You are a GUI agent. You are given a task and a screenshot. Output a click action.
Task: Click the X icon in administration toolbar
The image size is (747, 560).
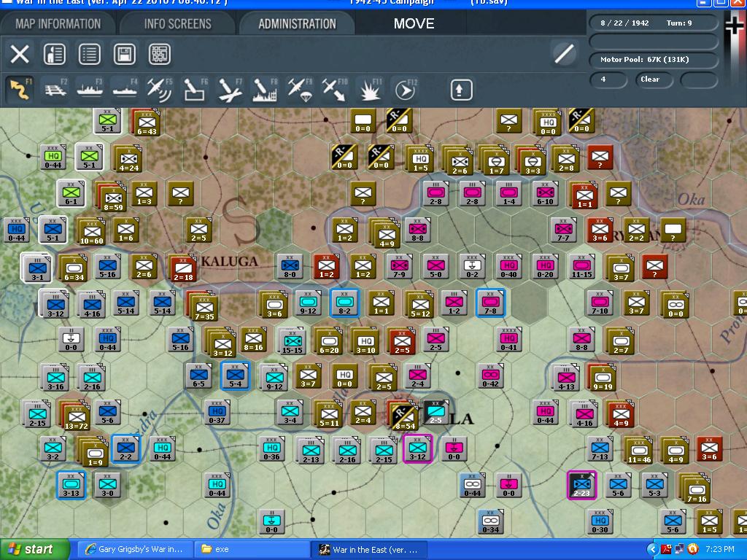[x=20, y=54]
